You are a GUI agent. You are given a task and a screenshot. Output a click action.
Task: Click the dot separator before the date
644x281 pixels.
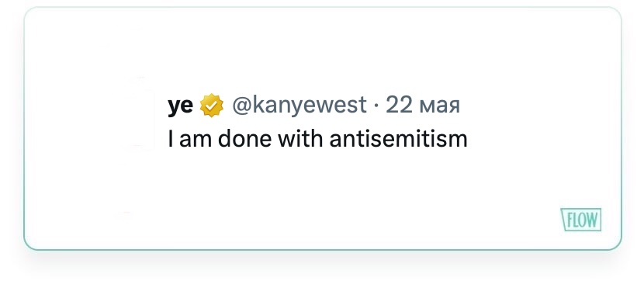(x=376, y=106)
